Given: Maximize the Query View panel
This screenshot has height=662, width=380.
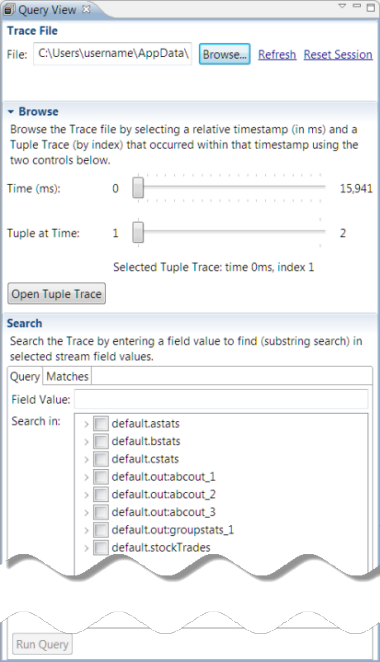Looking at the screenshot, I should pyautogui.click(x=371, y=8).
